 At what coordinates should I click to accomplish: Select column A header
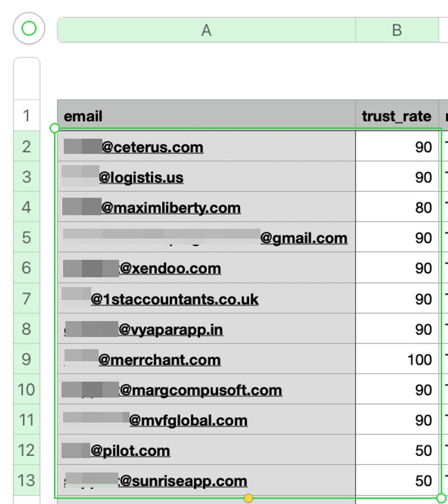206,31
